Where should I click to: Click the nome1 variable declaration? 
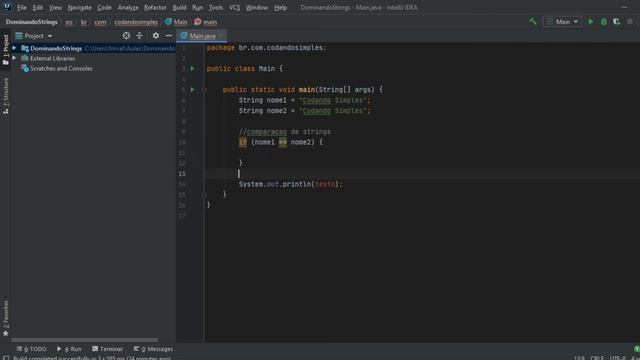(276, 100)
